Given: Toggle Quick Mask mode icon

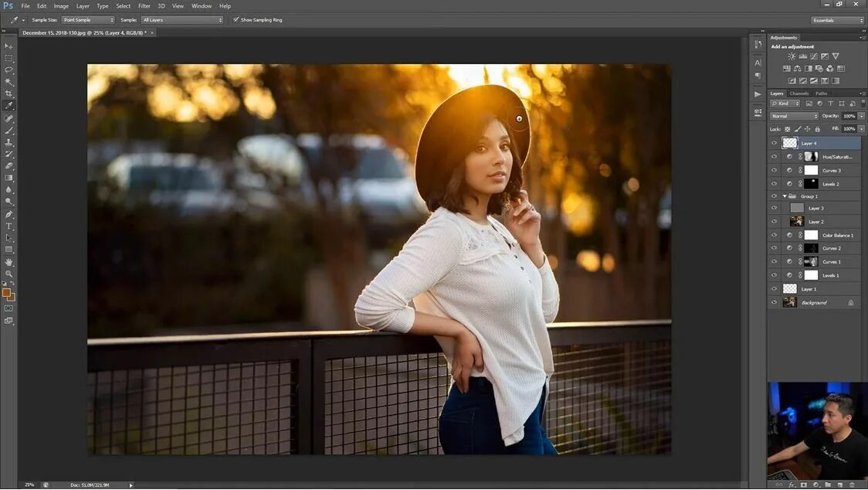Looking at the screenshot, I should [x=8, y=308].
